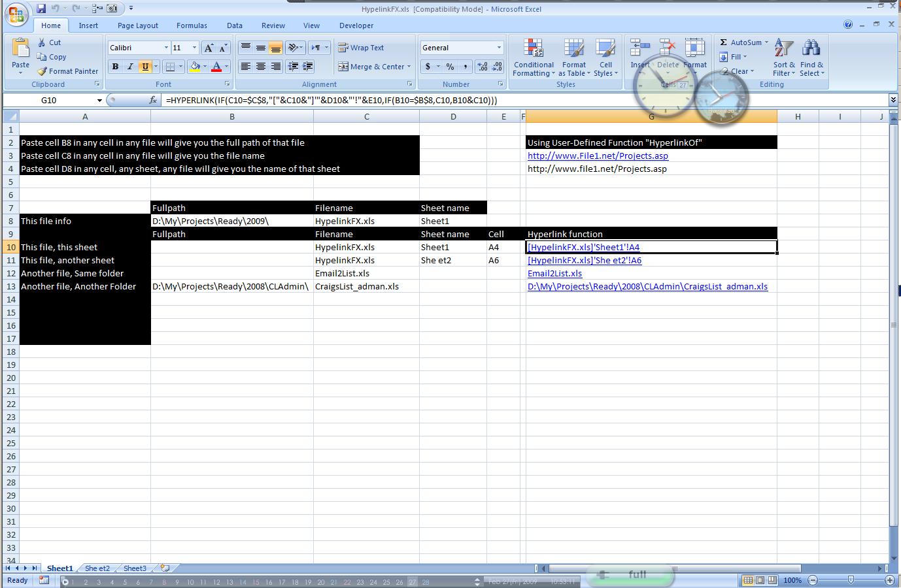Image resolution: width=901 pixels, height=588 pixels.
Task: Open the Insert ribbon tab
Action: 88,25
